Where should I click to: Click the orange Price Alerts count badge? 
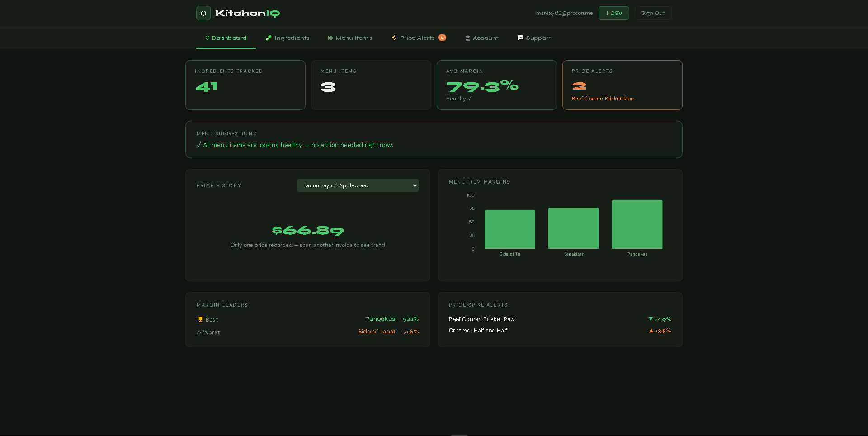[x=442, y=38]
